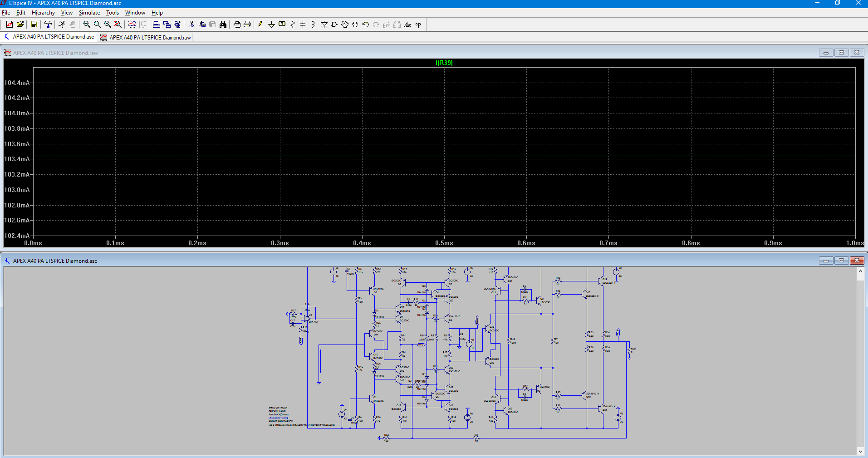Open the Simulate menu
This screenshot has width=868, height=458.
click(89, 13)
